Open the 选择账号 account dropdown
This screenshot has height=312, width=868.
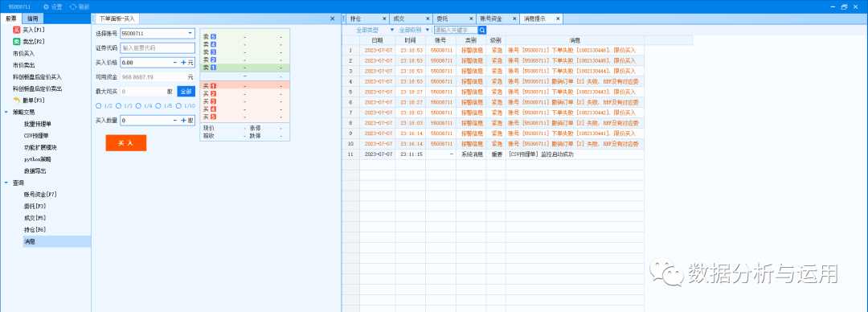[190, 33]
